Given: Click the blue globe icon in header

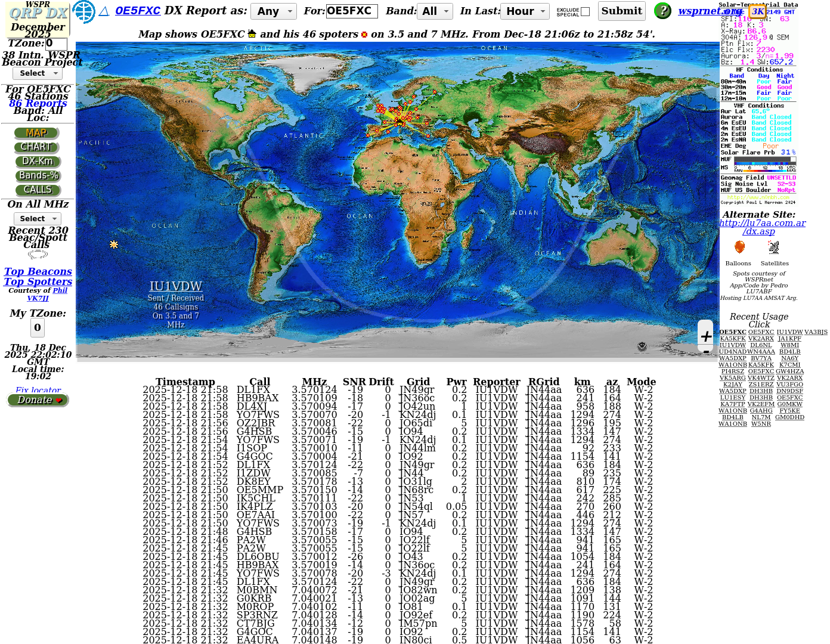Looking at the screenshot, I should (x=83, y=11).
